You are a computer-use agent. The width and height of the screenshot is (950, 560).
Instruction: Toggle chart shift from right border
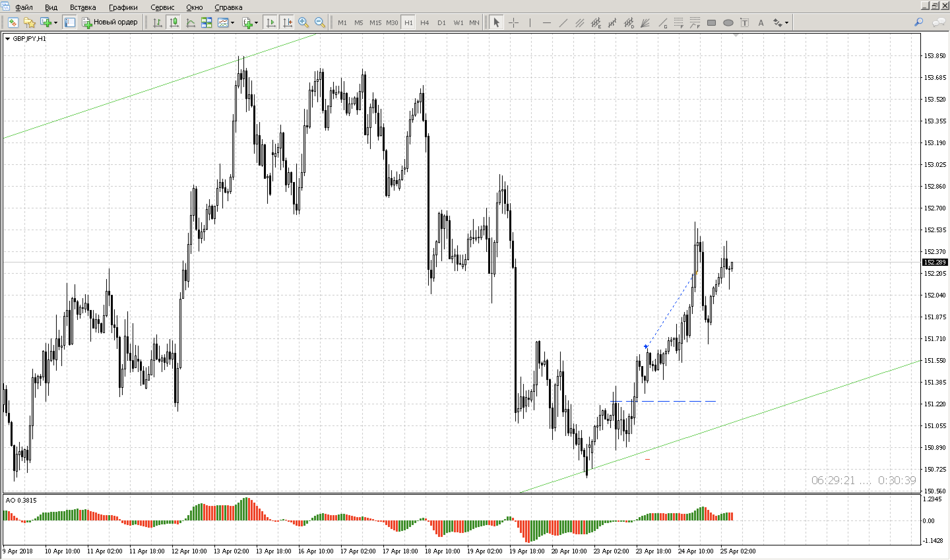(x=287, y=23)
